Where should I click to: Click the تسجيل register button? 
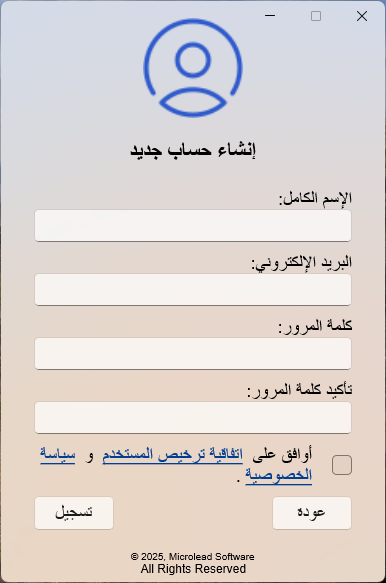74,513
